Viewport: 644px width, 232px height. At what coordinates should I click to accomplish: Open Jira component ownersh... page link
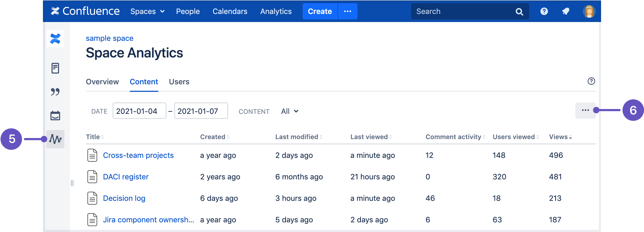[148, 220]
